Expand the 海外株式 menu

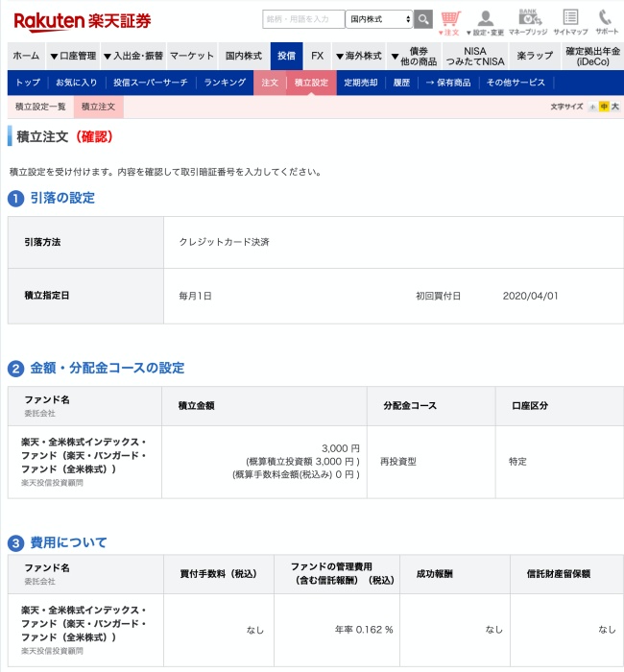point(359,56)
